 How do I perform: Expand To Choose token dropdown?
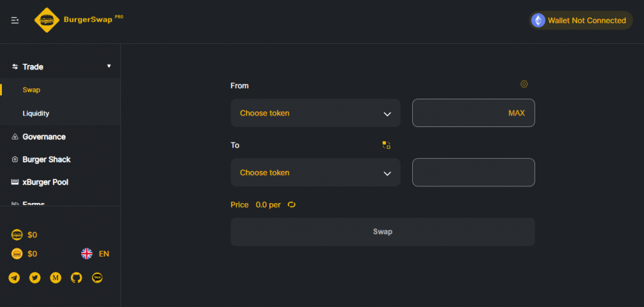click(x=316, y=172)
